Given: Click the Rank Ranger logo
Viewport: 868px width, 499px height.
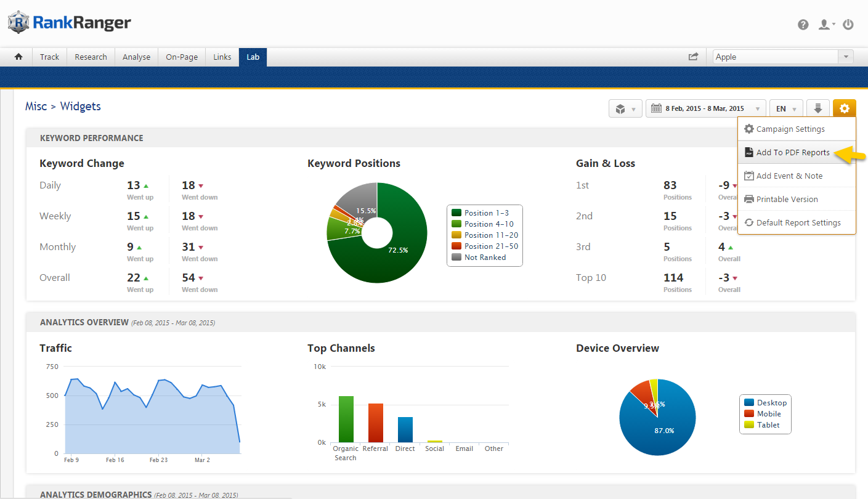Looking at the screenshot, I should point(70,23).
